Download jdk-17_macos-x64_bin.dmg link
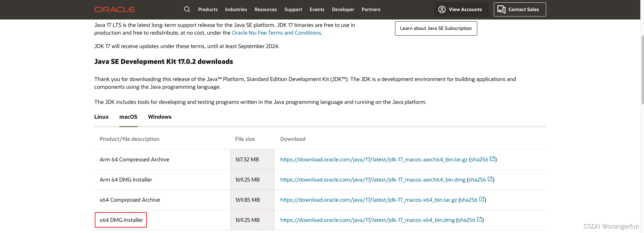The height and width of the screenshot is (233, 644). [x=367, y=220]
